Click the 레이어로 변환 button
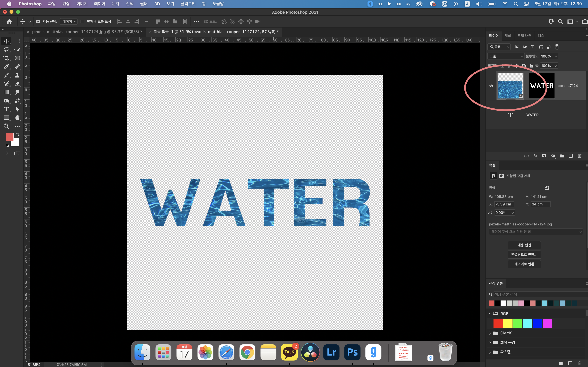Viewport: 588px width, 367px height. (524, 264)
